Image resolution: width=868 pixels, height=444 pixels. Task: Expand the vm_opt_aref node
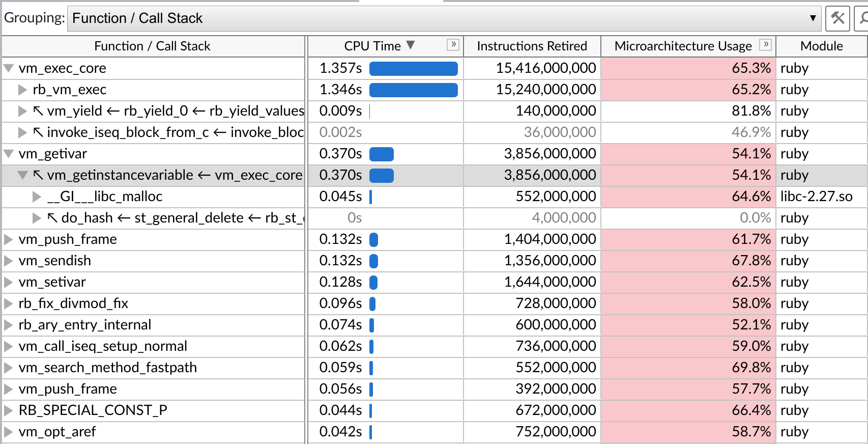point(8,432)
